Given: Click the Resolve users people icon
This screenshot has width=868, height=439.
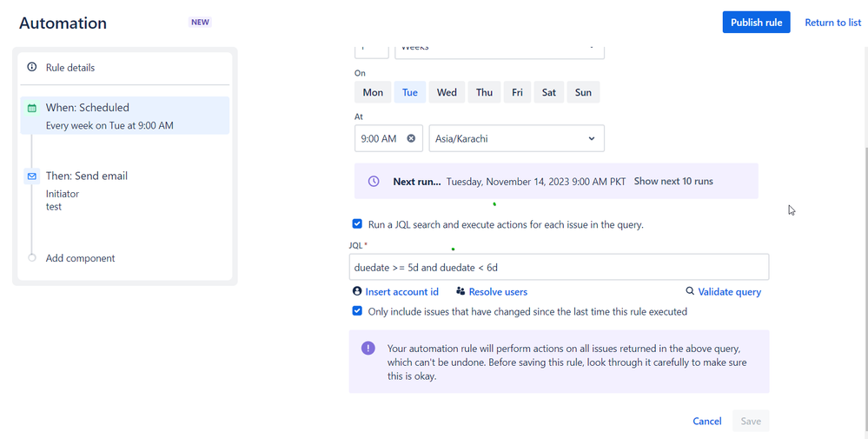Looking at the screenshot, I should [x=461, y=291].
